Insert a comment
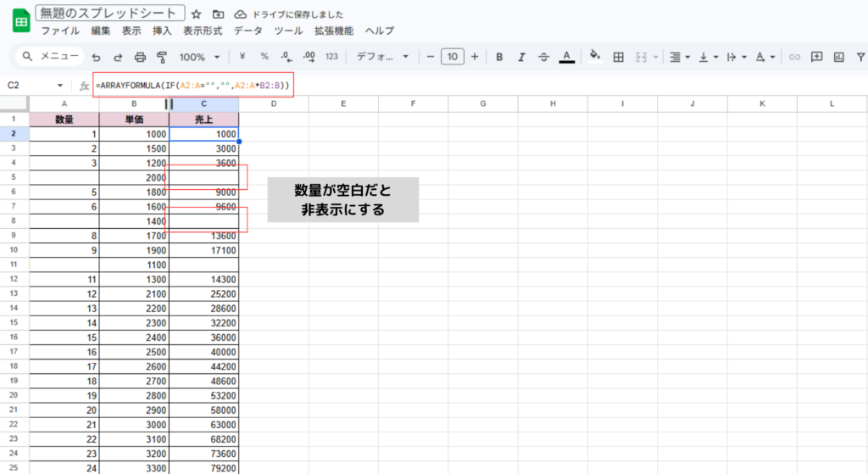The height and width of the screenshot is (474, 868). point(816,57)
